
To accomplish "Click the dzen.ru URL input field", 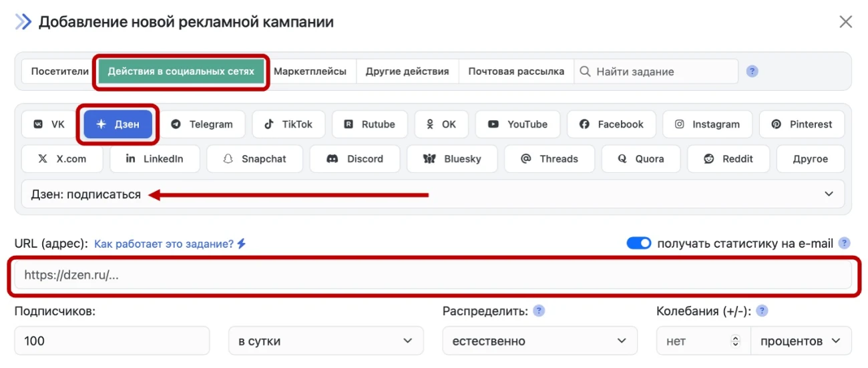I will (433, 274).
